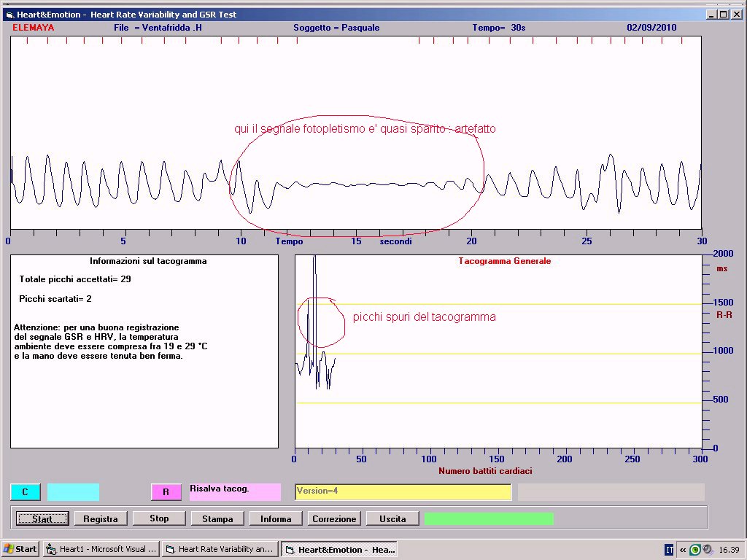Viewport: 747px width, 560px height.
Task: Open the Windows Start menu
Action: (20, 549)
